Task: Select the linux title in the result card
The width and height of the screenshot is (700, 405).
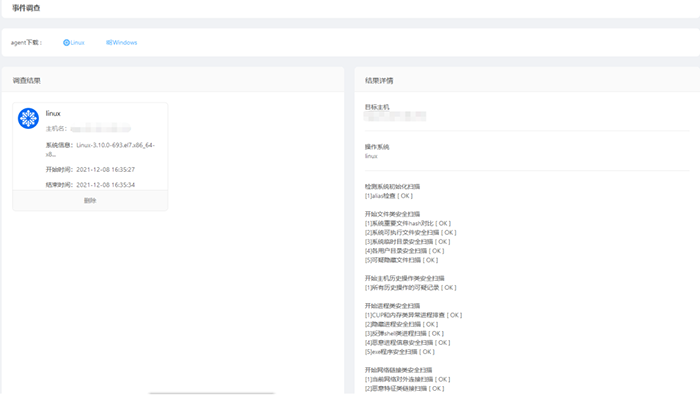Action: [x=54, y=114]
